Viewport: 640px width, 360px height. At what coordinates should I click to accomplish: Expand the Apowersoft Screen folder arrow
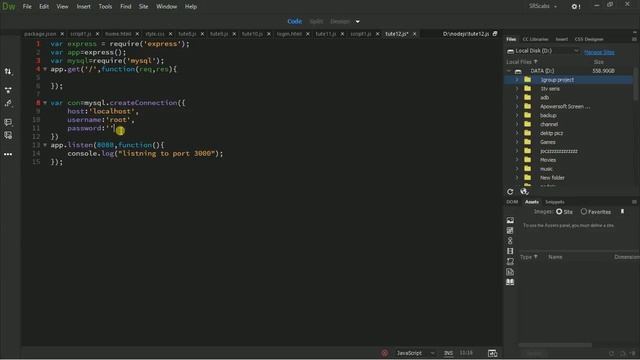pos(517,107)
